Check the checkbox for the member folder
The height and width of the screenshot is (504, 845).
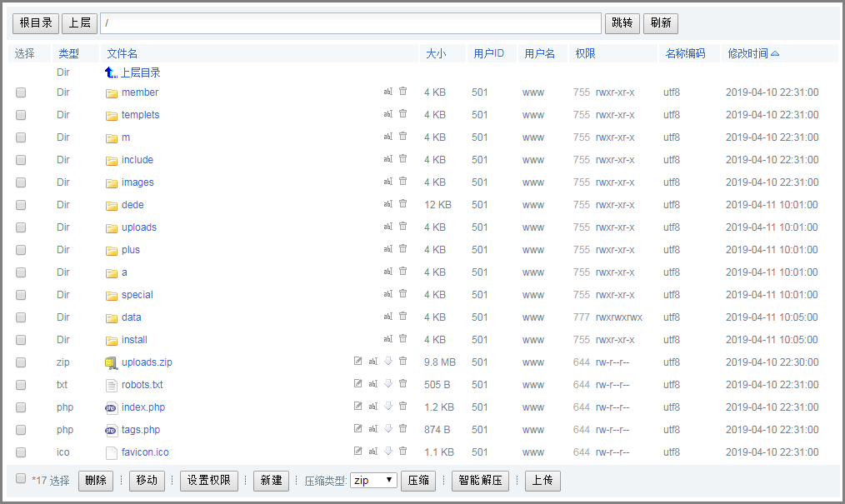point(21,92)
